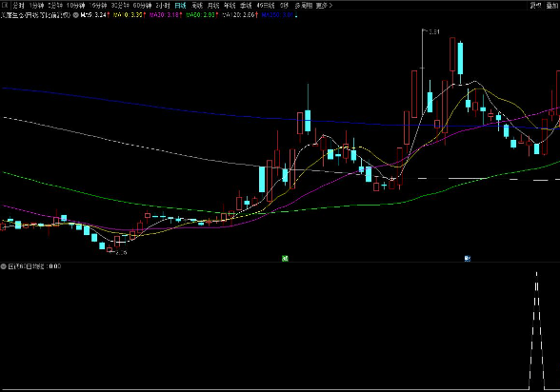Image resolution: width=560 pixels, height=392 pixels.
Task: Switch to the 10分钟 period tab
Action: coord(76,6)
